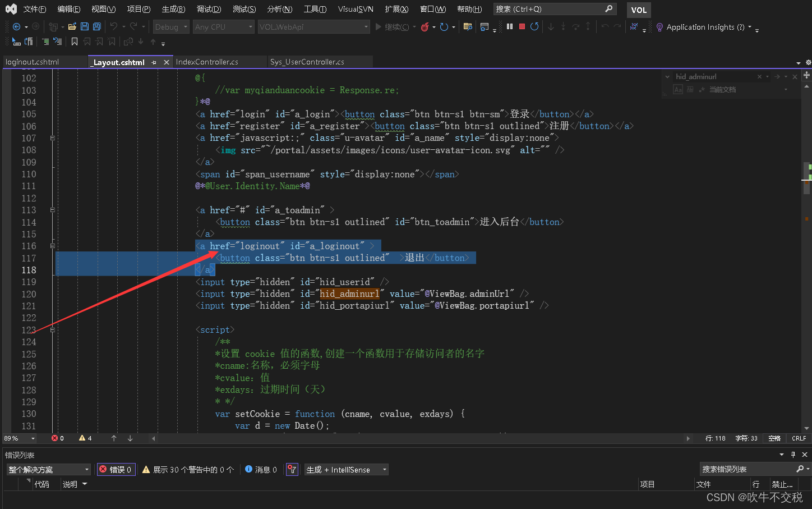Viewport: 812px width, 509px height.
Task: Click the search error list input
Action: click(x=748, y=469)
